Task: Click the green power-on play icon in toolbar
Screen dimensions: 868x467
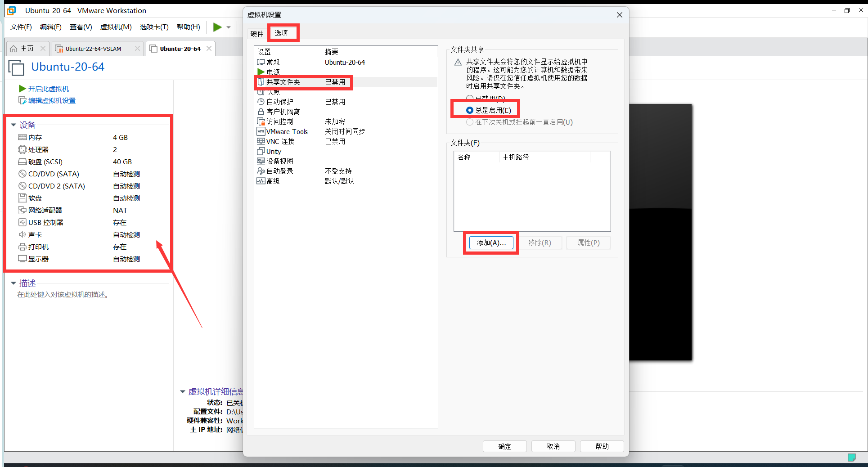Action: tap(217, 27)
